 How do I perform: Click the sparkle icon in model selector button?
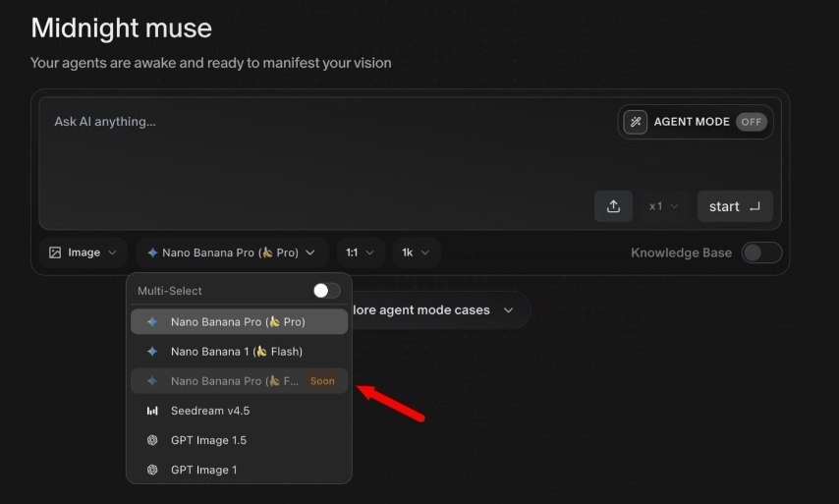(152, 252)
